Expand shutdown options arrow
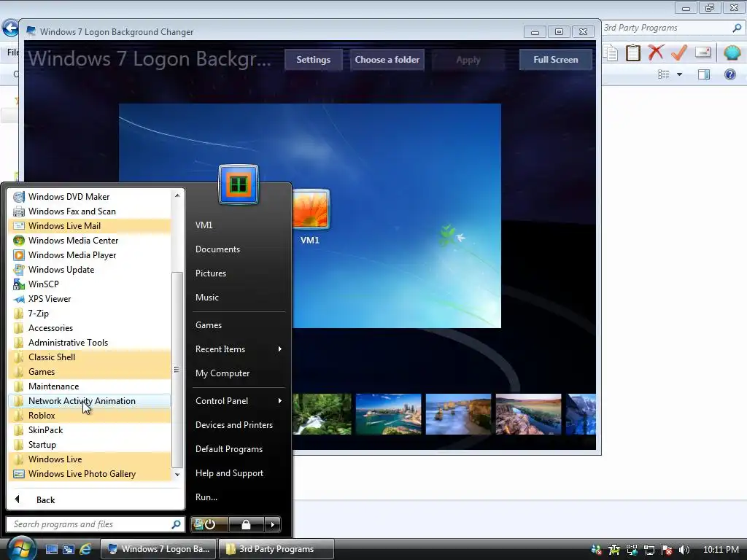Screen dimensions: 747x560 pyautogui.click(x=273, y=524)
